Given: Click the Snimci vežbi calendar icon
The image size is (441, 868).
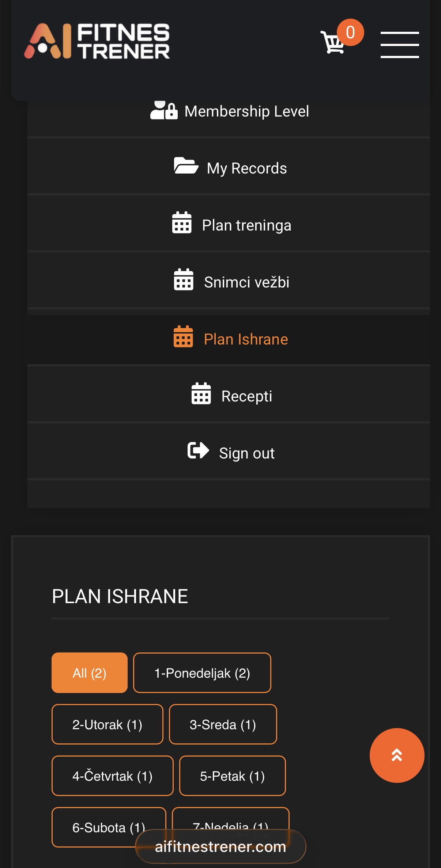Looking at the screenshot, I should [183, 281].
